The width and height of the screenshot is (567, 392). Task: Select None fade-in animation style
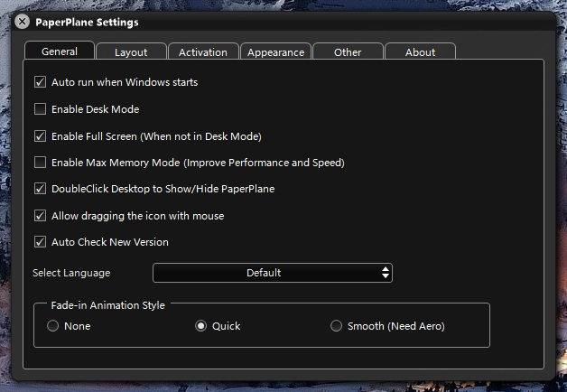53,326
